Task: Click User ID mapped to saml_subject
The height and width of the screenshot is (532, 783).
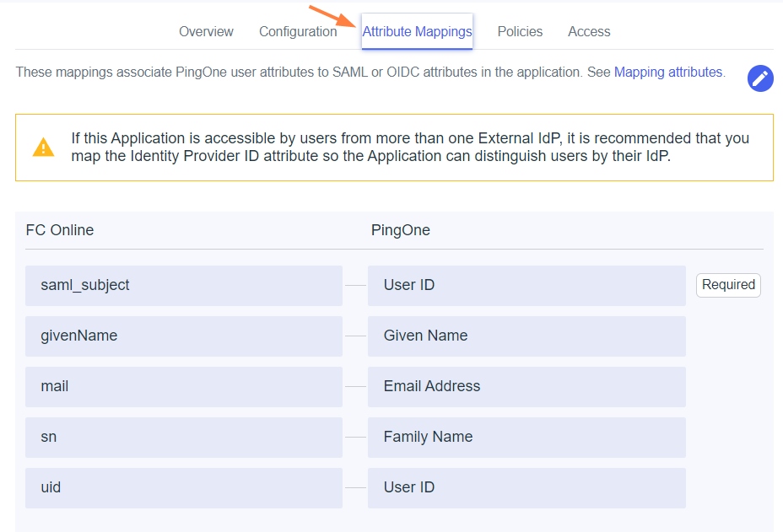Action: [526, 286]
